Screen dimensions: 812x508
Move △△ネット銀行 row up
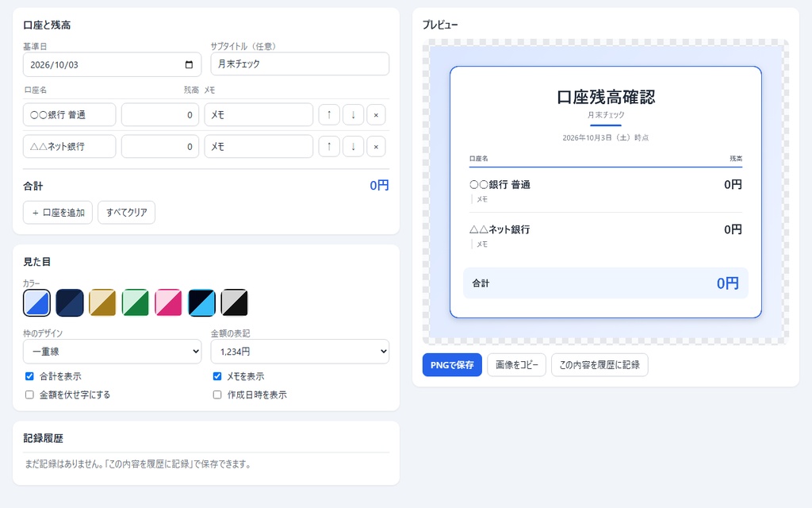[329, 146]
